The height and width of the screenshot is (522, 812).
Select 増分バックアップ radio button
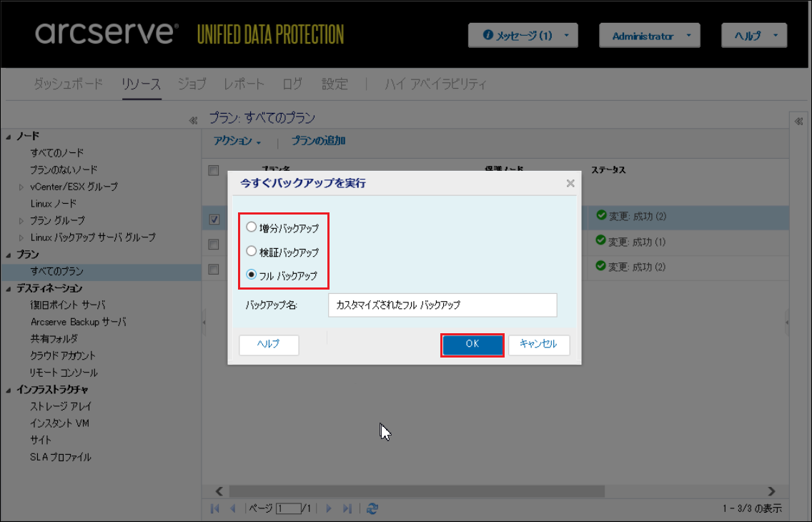[251, 227]
